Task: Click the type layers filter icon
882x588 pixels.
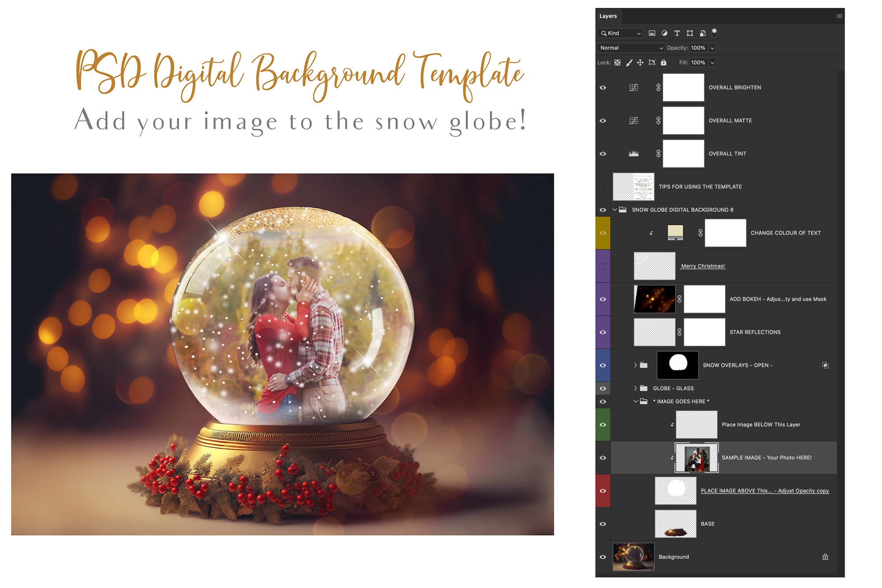Action: [x=677, y=33]
